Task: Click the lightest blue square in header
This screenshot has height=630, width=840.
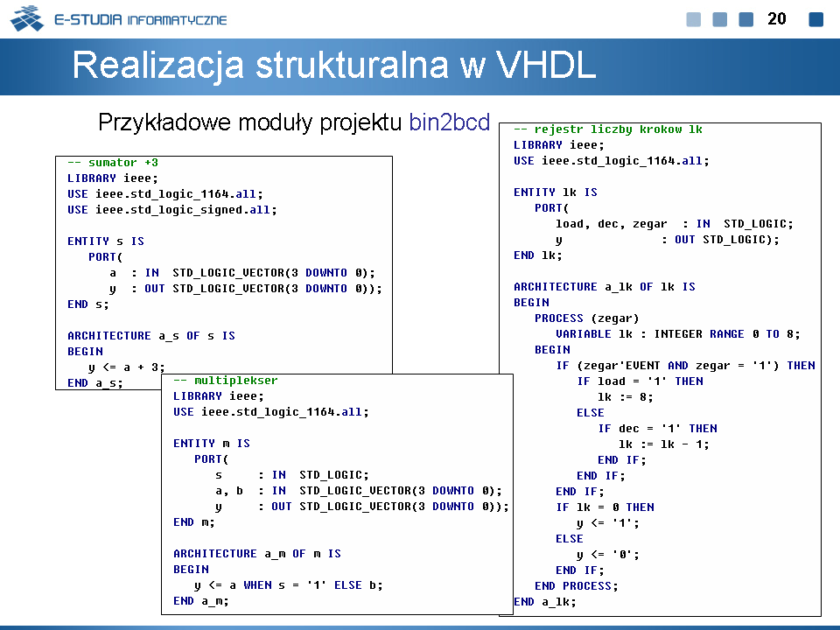Action: point(693,19)
